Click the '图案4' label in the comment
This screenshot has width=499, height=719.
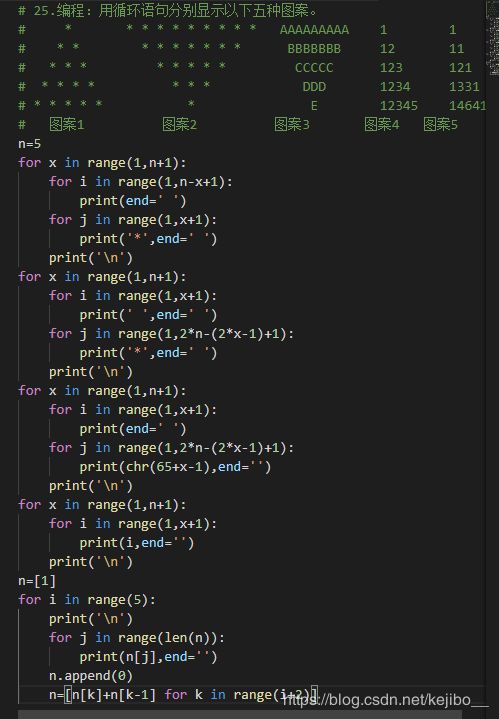[x=382, y=124]
